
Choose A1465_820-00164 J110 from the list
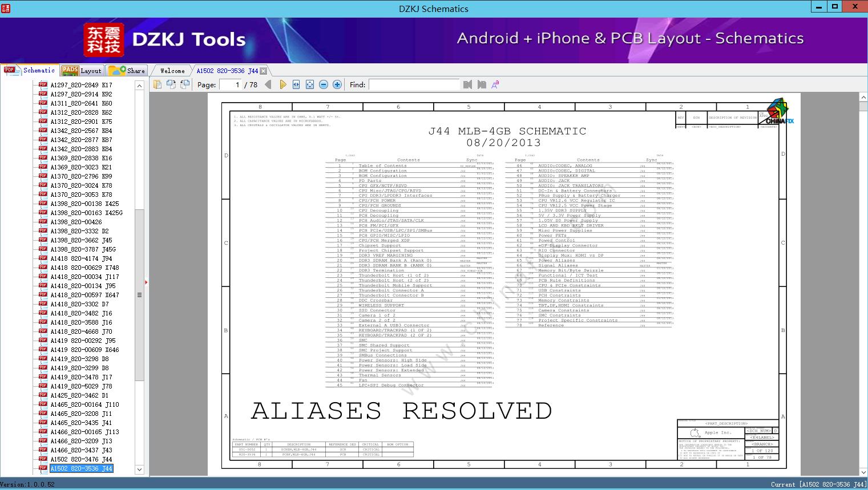pos(84,404)
